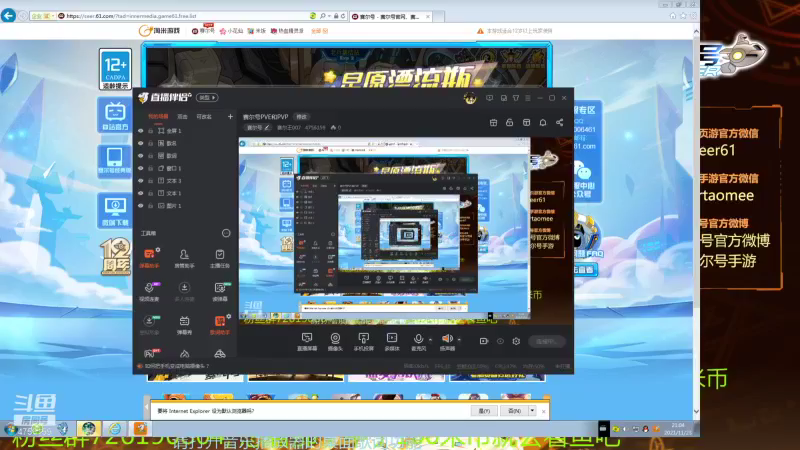Hide the 文本 3 source layer
800x450 pixels.
141,181
